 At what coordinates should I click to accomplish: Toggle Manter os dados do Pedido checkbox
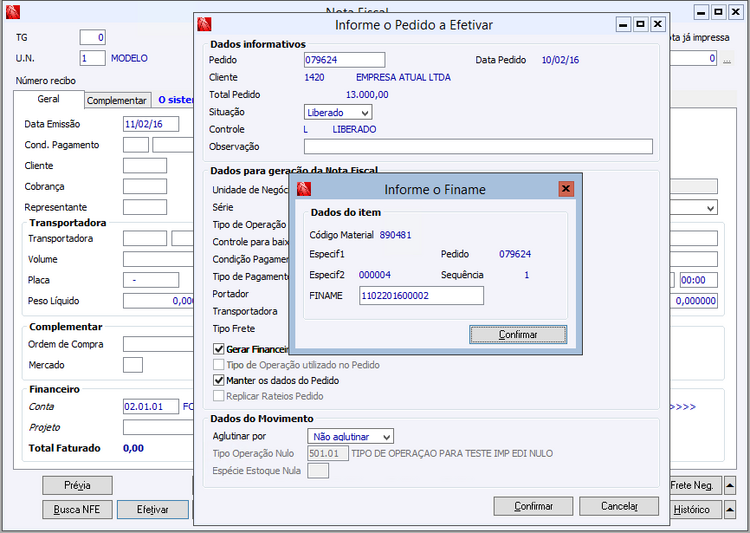click(219, 380)
